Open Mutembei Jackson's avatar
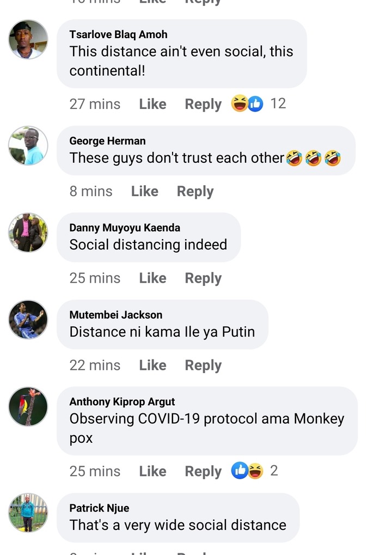 (28, 320)
